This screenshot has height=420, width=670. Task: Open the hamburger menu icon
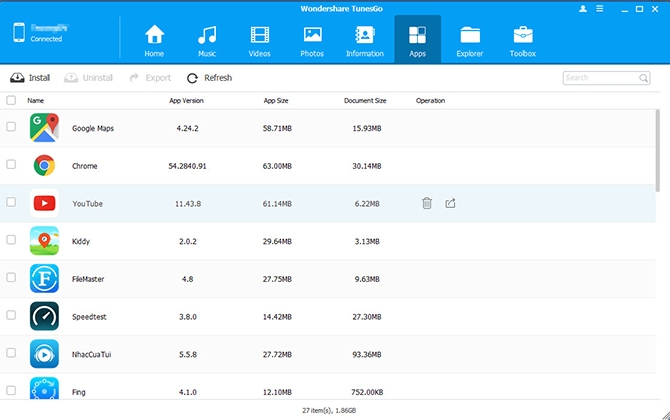[x=600, y=9]
